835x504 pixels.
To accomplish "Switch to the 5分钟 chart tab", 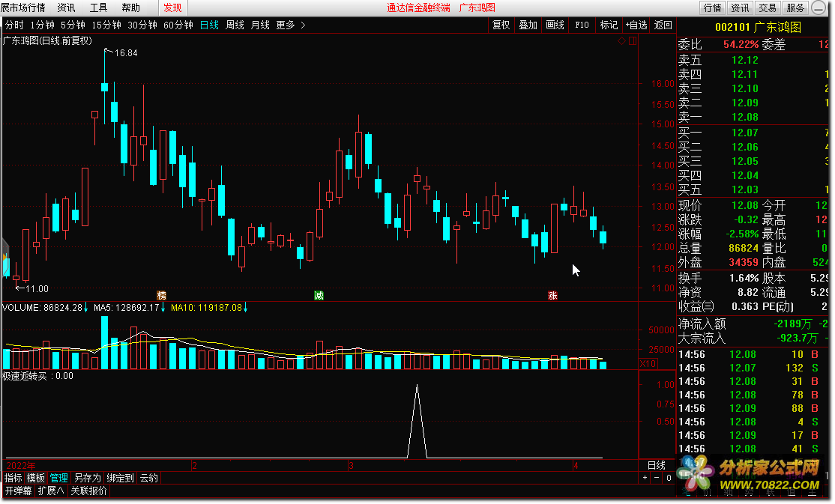I will 73,25.
